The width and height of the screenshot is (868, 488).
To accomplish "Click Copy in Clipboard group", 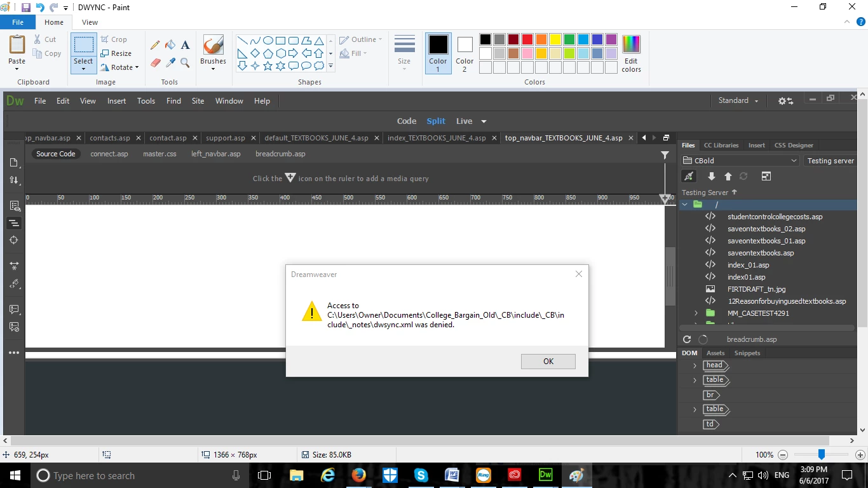I will coord(47,53).
